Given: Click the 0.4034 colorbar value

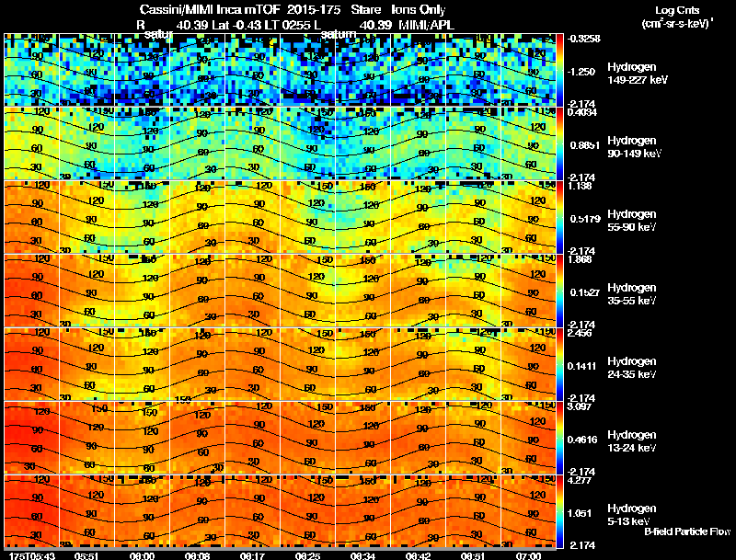Looking at the screenshot, I should pos(582,112).
